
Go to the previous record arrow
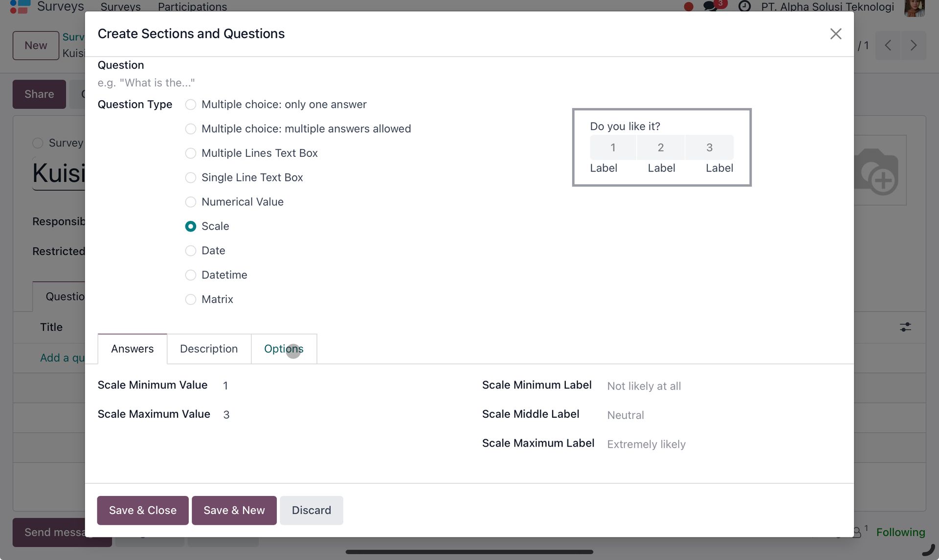click(x=888, y=45)
